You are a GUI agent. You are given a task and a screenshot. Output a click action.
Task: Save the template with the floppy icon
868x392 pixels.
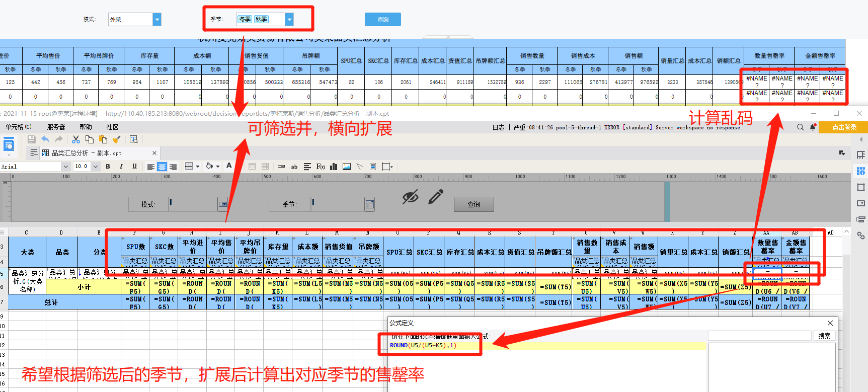(31, 139)
